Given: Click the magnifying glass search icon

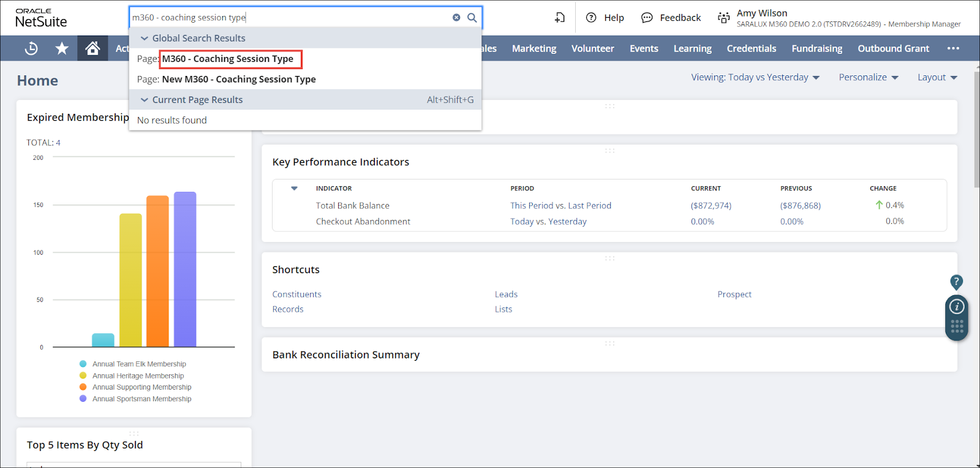Looking at the screenshot, I should [472, 18].
